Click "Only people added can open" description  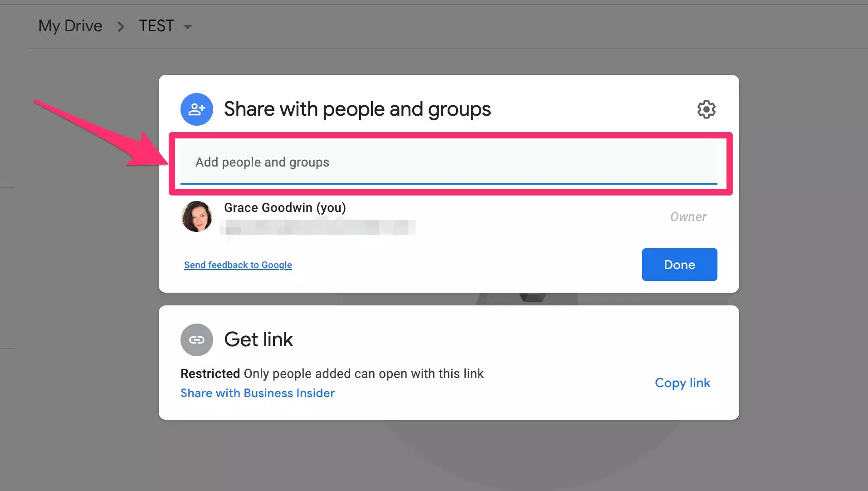(363, 373)
